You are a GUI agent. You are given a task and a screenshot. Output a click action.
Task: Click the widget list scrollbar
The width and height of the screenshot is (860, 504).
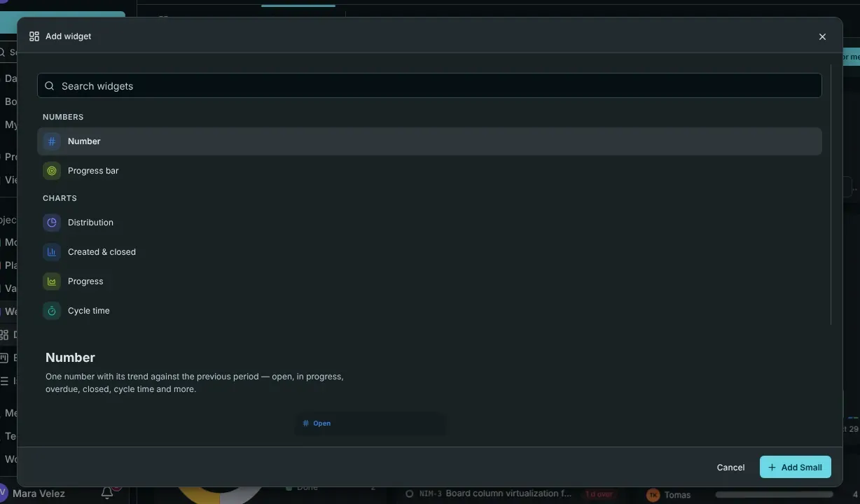point(831,195)
